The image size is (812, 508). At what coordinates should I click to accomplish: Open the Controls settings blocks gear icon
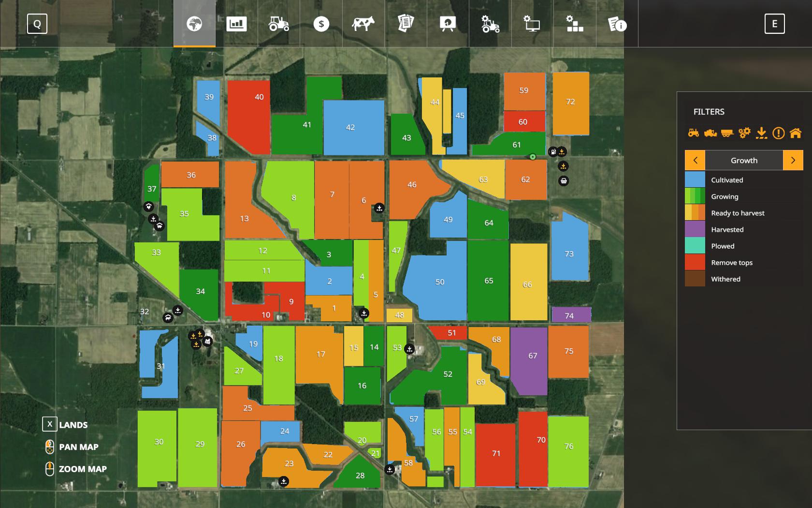pos(574,24)
